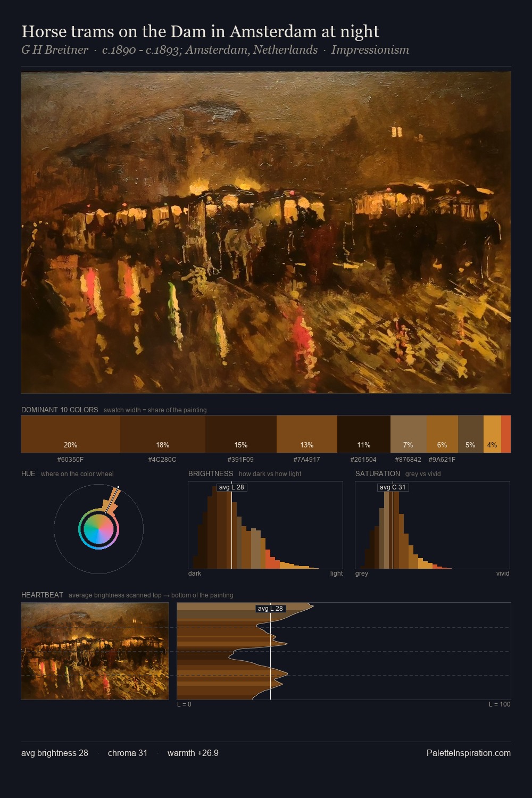
Task: Click the 20% swatch of color #60350F
Action: point(71,434)
